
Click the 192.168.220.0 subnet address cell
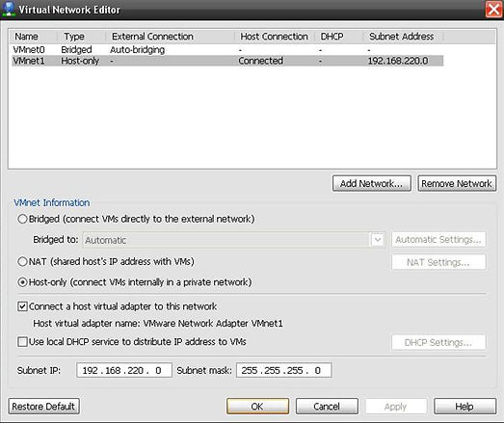point(398,61)
